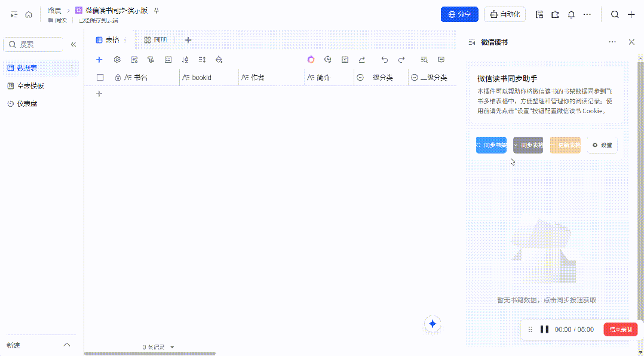Click the 简介 column header
This screenshot has width=644, height=356.
coord(329,77)
